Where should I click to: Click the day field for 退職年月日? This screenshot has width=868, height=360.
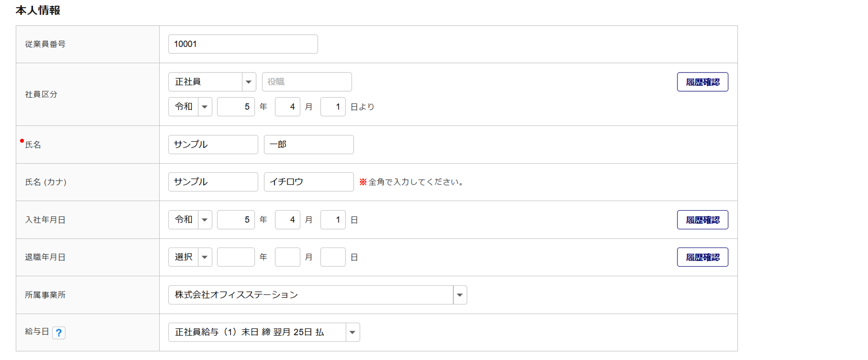(332, 258)
